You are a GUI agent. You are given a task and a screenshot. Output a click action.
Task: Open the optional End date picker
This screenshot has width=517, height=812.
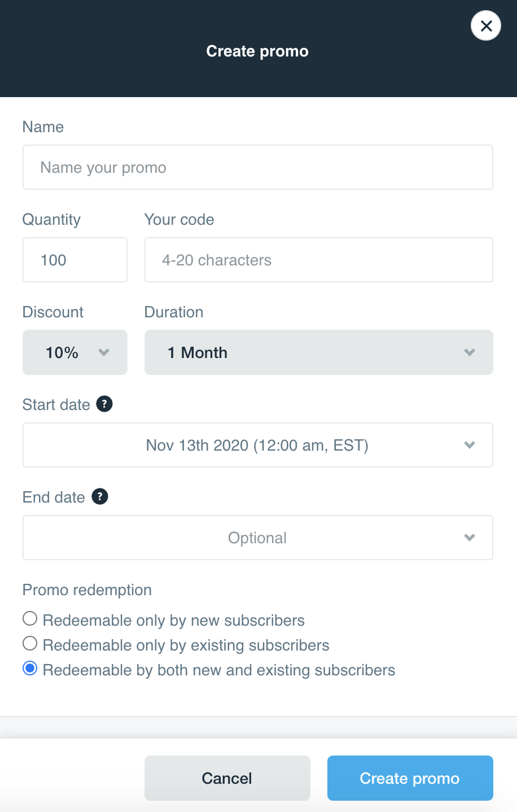[257, 537]
